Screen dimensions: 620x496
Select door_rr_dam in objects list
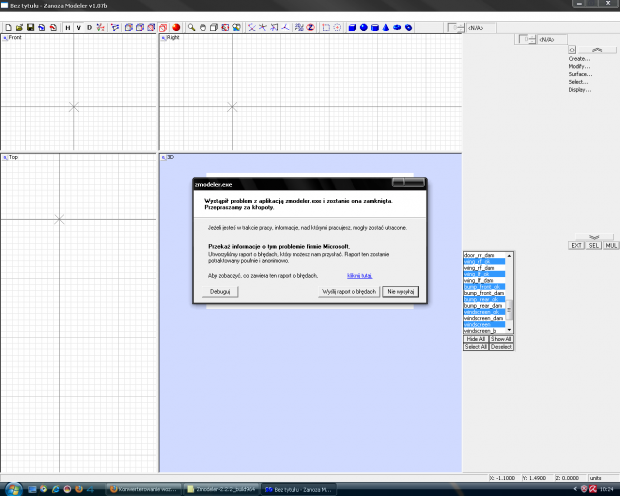484,255
